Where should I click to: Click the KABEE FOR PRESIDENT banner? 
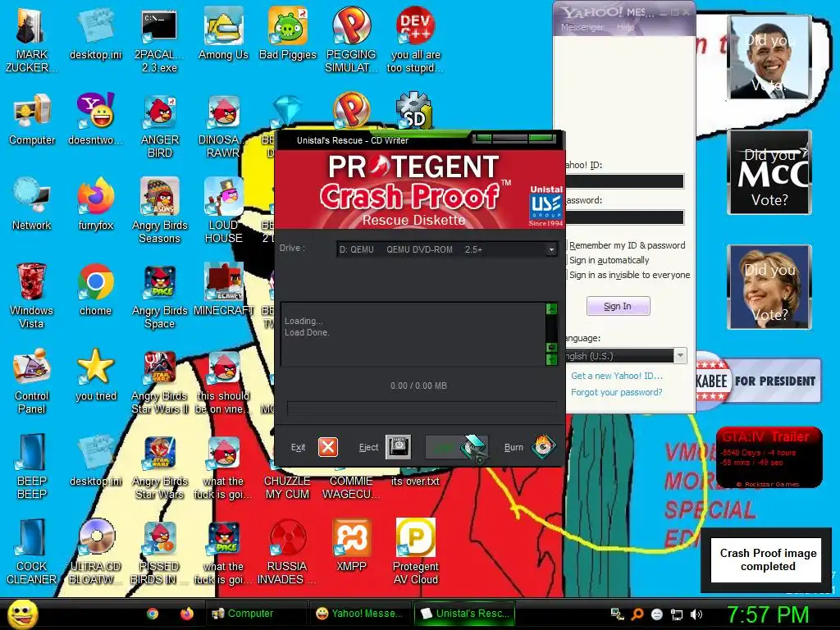coord(758,381)
